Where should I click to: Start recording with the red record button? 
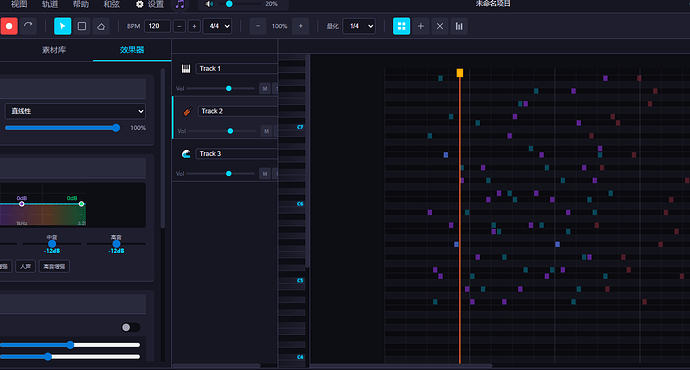point(9,26)
